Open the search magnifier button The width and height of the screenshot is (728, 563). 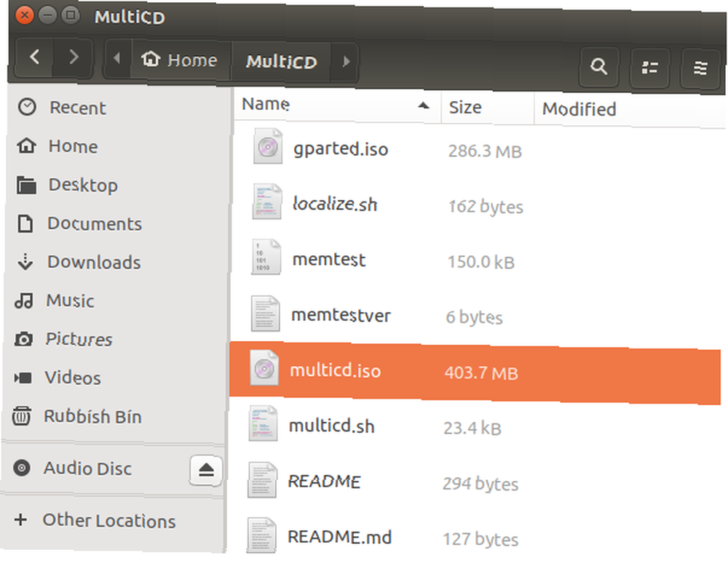tap(599, 67)
